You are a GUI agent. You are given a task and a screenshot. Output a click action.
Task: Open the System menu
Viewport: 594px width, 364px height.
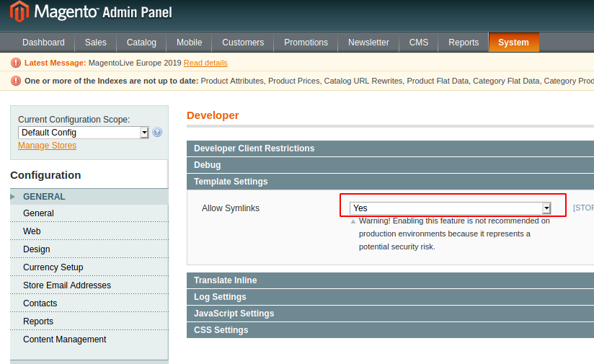[513, 43]
